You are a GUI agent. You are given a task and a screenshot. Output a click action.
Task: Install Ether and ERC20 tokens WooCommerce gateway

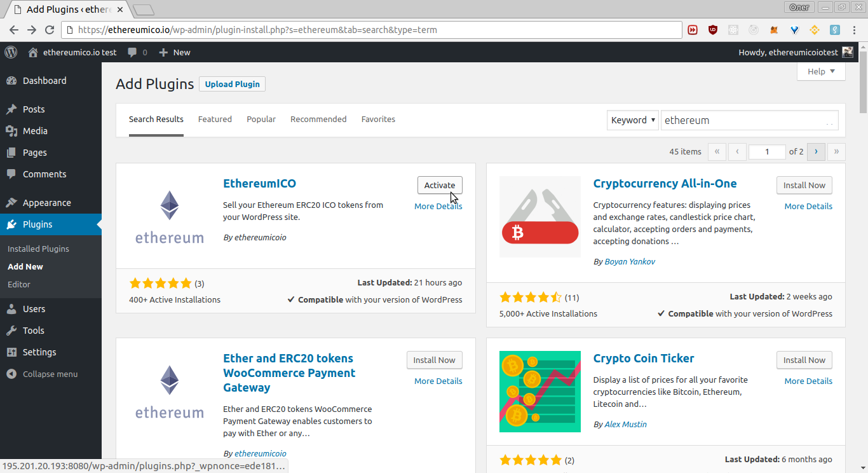pyautogui.click(x=435, y=360)
